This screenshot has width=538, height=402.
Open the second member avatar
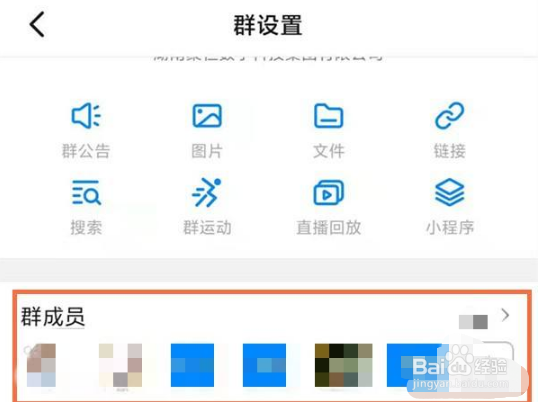[120, 365]
